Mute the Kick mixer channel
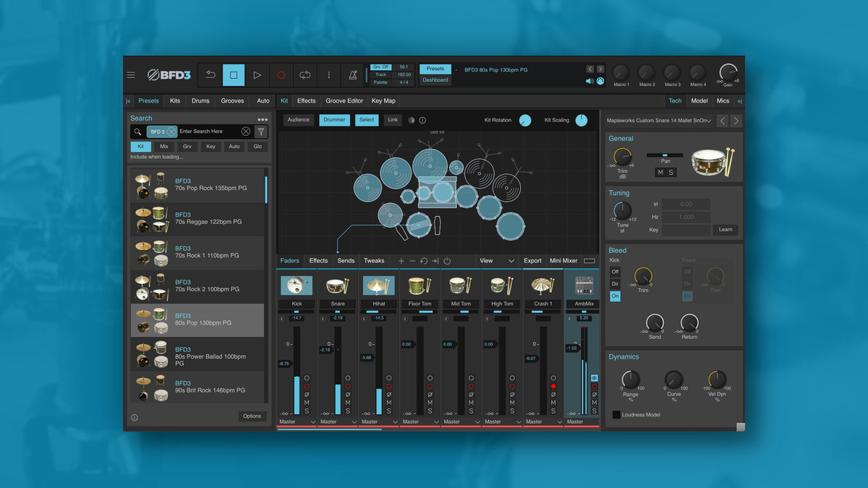This screenshot has height=488, width=868. click(307, 403)
